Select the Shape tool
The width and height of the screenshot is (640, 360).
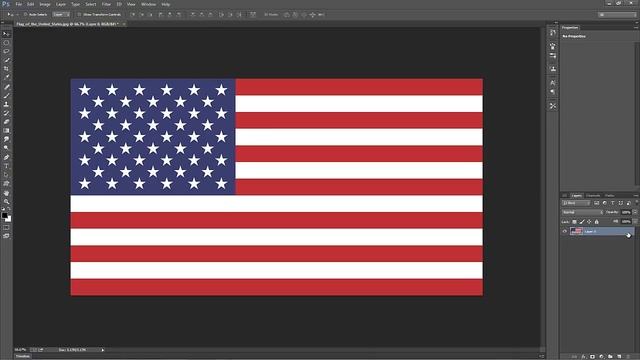[6, 184]
